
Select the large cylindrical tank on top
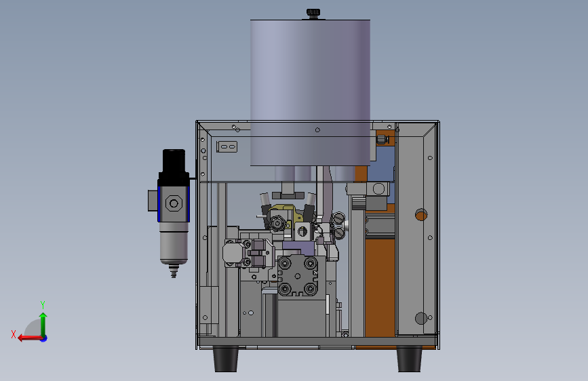(310, 92)
